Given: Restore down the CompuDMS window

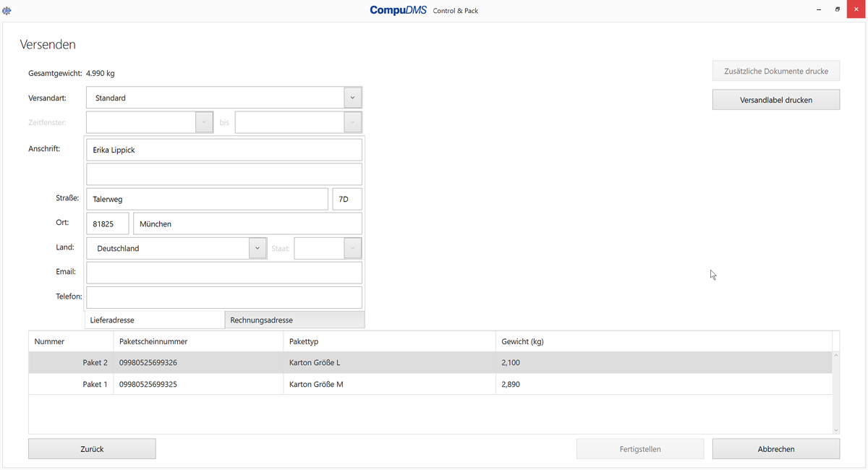Looking at the screenshot, I should pos(838,10).
